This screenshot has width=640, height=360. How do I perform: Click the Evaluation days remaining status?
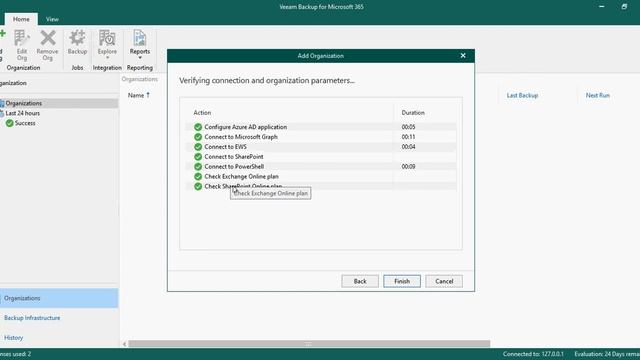pyautogui.click(x=607, y=354)
